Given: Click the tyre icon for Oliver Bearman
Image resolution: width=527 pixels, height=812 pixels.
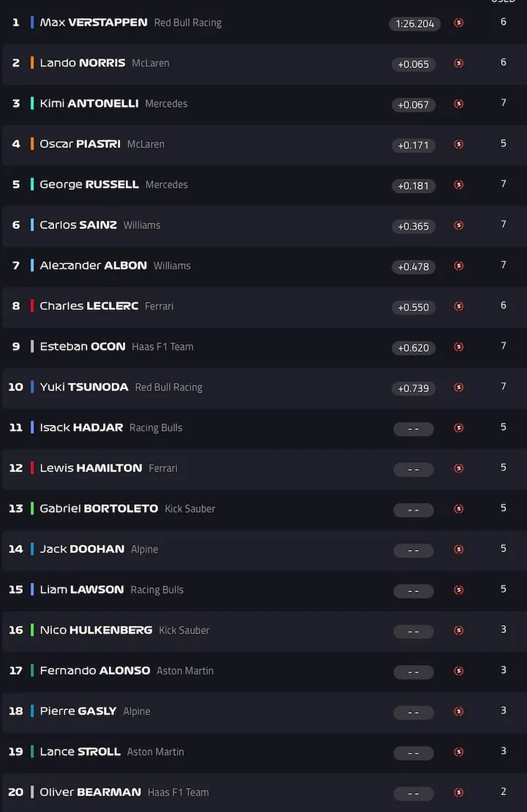Looking at the screenshot, I should [x=459, y=792].
